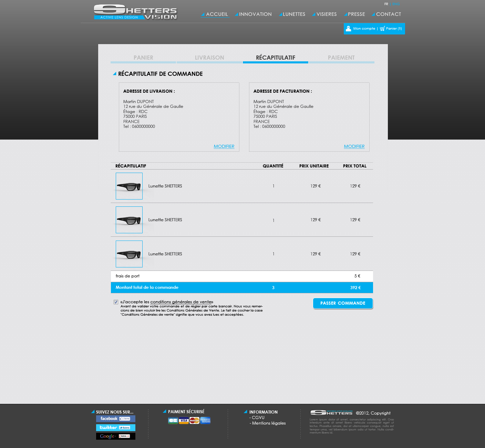Click the first Lunette SHETTERS thumbnail
This screenshot has height=448, width=485.
pyautogui.click(x=129, y=186)
